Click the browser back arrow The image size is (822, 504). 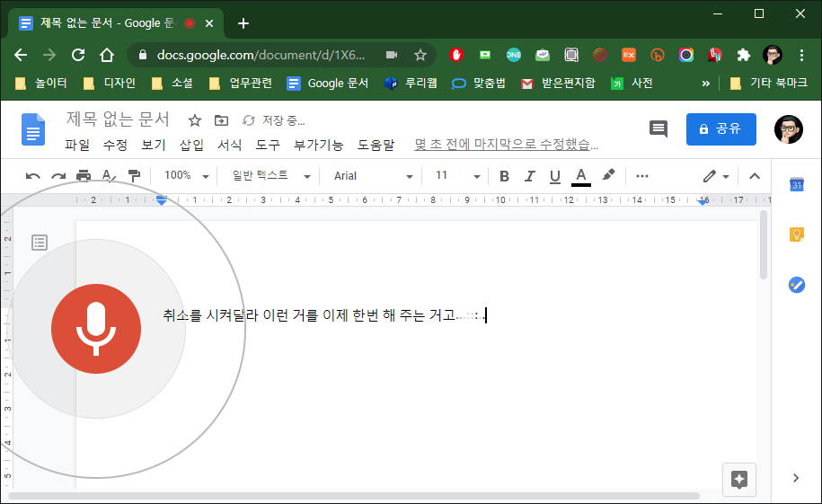[x=21, y=55]
